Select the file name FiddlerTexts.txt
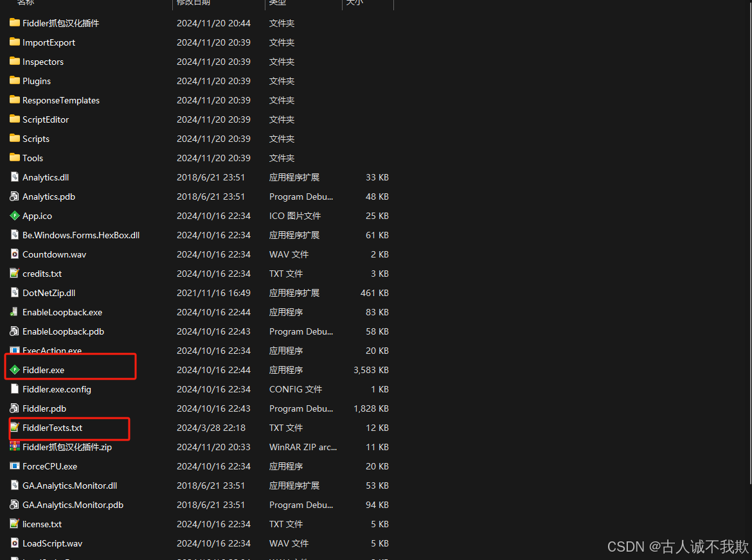 [x=52, y=428]
